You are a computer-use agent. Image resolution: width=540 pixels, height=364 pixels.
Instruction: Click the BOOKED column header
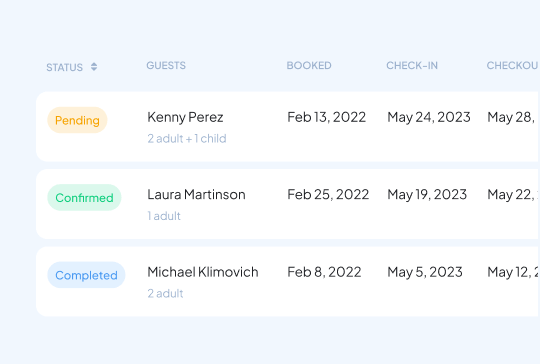click(309, 65)
